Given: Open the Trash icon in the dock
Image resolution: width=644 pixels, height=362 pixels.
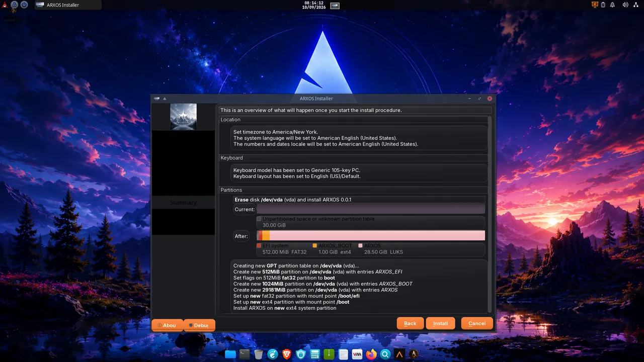Looking at the screenshot, I should 259,354.
